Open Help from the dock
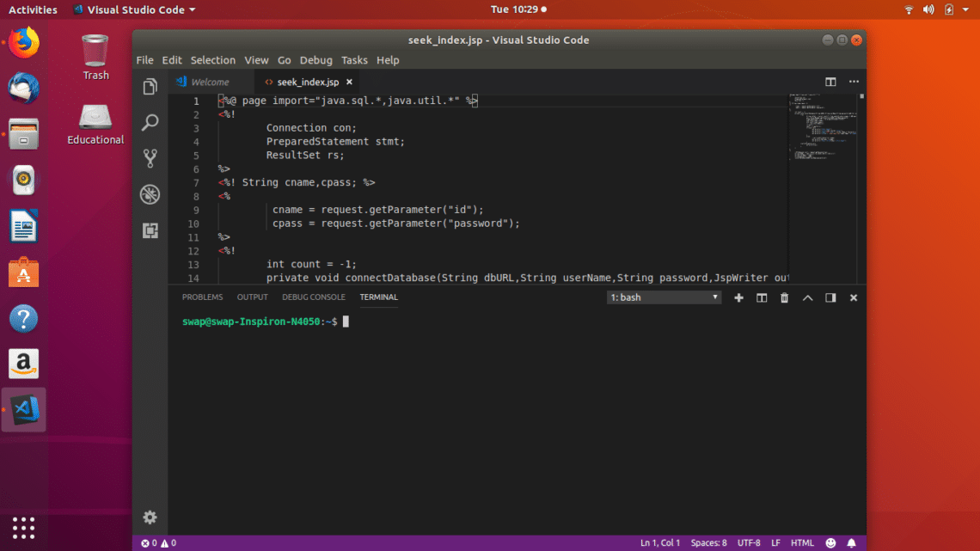The width and height of the screenshot is (980, 551). coord(24,319)
